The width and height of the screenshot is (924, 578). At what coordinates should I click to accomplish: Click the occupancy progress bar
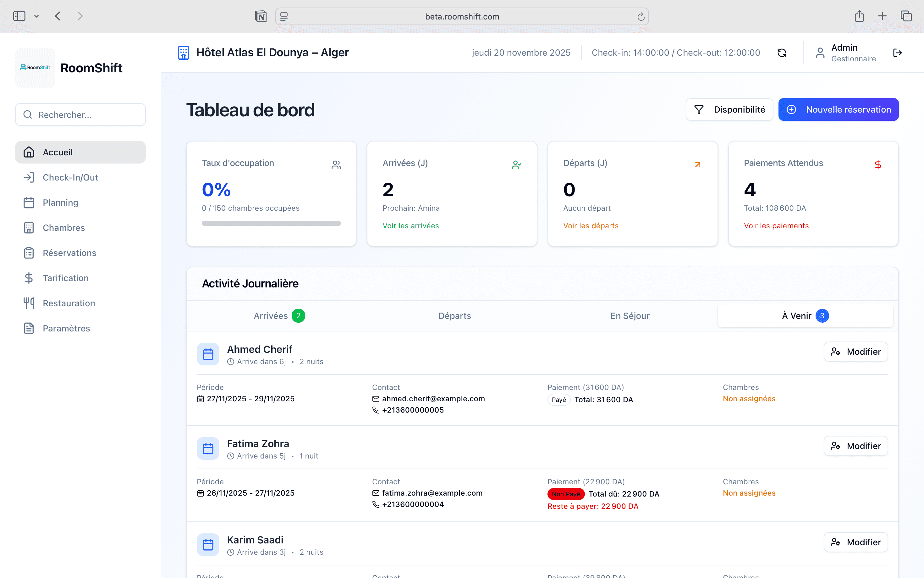[x=271, y=223]
